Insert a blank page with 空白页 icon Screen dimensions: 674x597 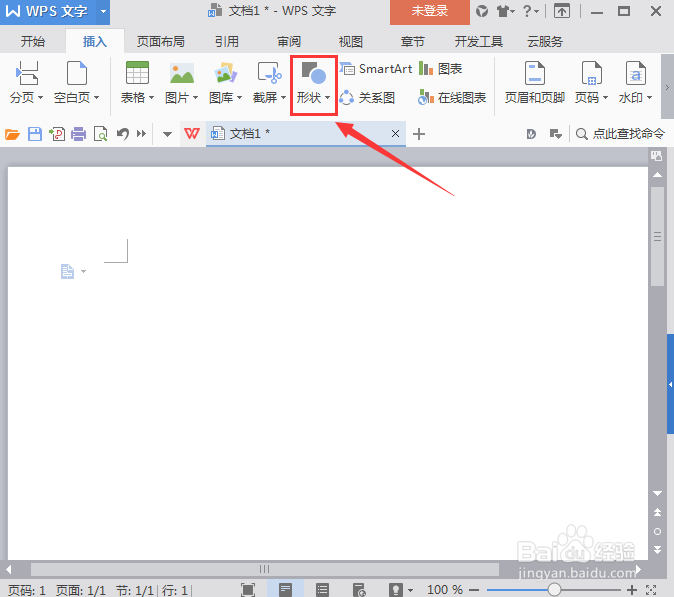pos(77,73)
